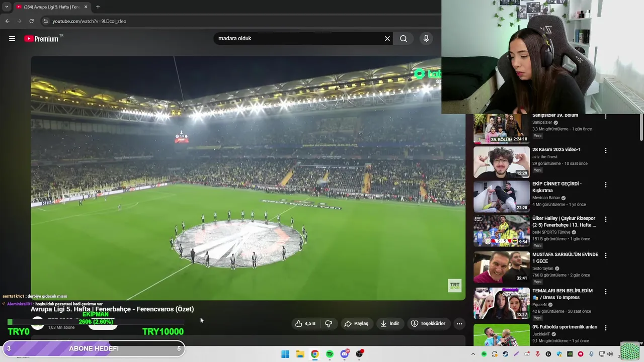Image resolution: width=644 pixels, height=362 pixels.
Task: Show hidden system tray icons chevron
Action: 473,354
